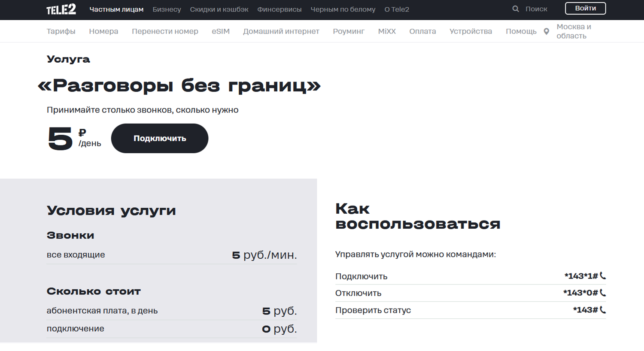Click the Звонки subheading
Viewport: 644px width, 351px height.
(x=70, y=235)
